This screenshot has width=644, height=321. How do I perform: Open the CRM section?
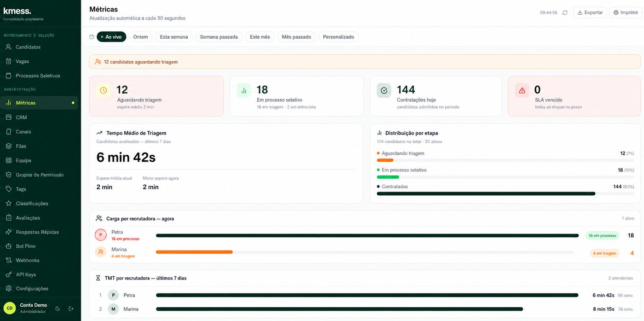(40, 117)
